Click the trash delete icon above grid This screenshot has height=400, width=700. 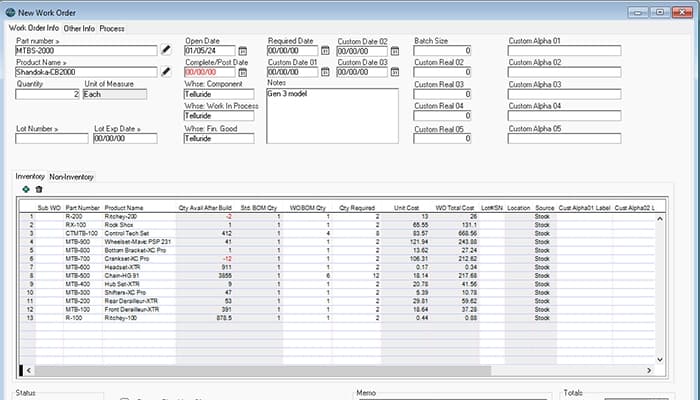pyautogui.click(x=39, y=189)
